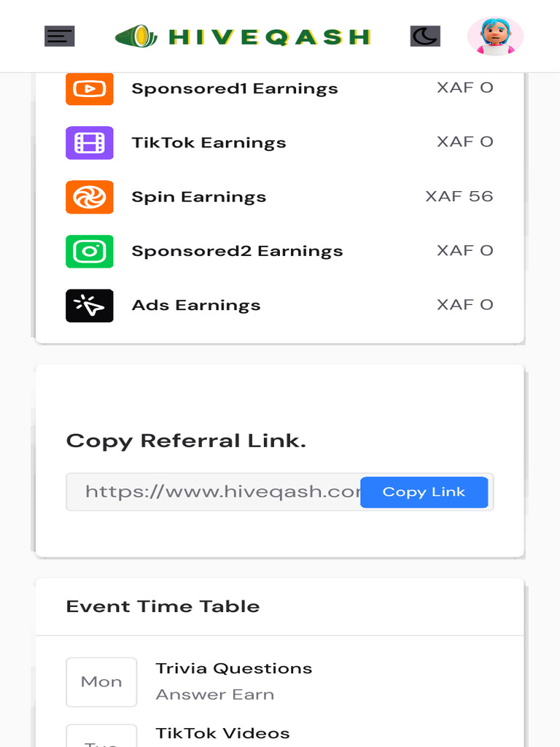
Task: Toggle dark mode with the moon icon
Action: pyautogui.click(x=425, y=36)
